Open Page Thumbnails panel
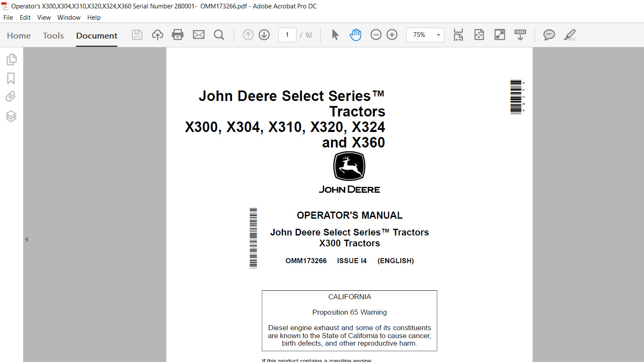Viewport: 644px width, 362px height. (11, 59)
